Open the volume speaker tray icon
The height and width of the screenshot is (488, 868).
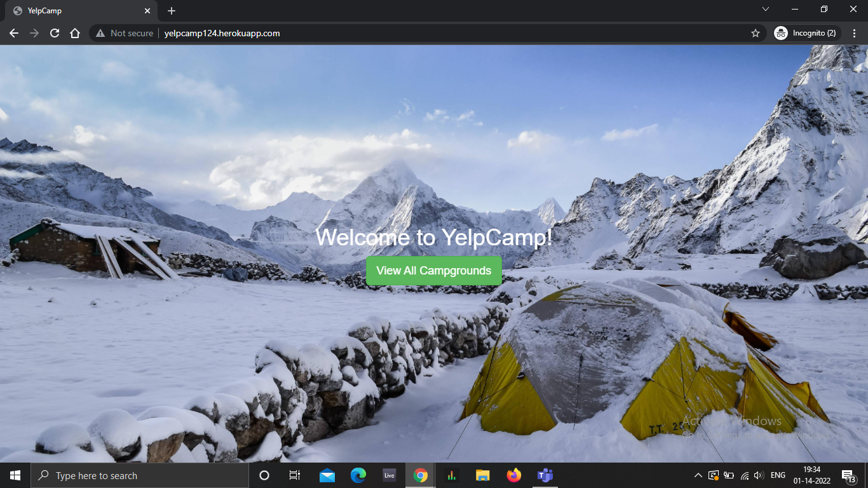point(758,475)
